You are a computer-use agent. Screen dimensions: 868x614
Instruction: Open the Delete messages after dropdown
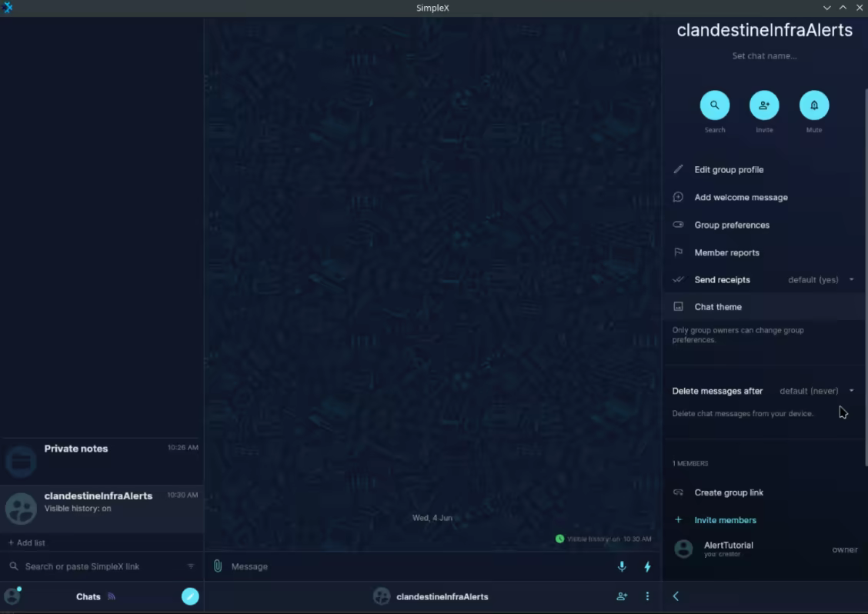(816, 391)
